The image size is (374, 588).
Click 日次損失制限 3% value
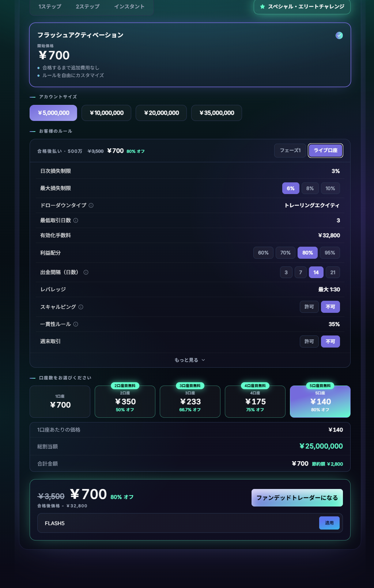coord(336,171)
